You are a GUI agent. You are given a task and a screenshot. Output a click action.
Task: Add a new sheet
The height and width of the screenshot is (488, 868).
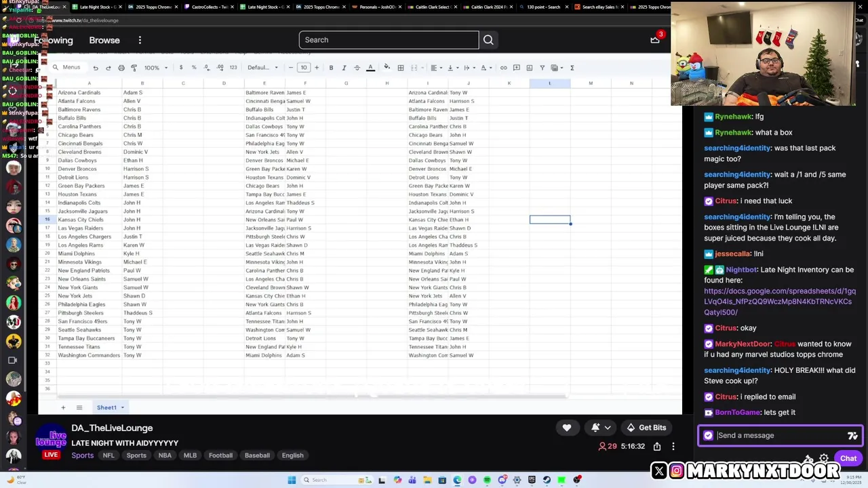pyautogui.click(x=63, y=407)
